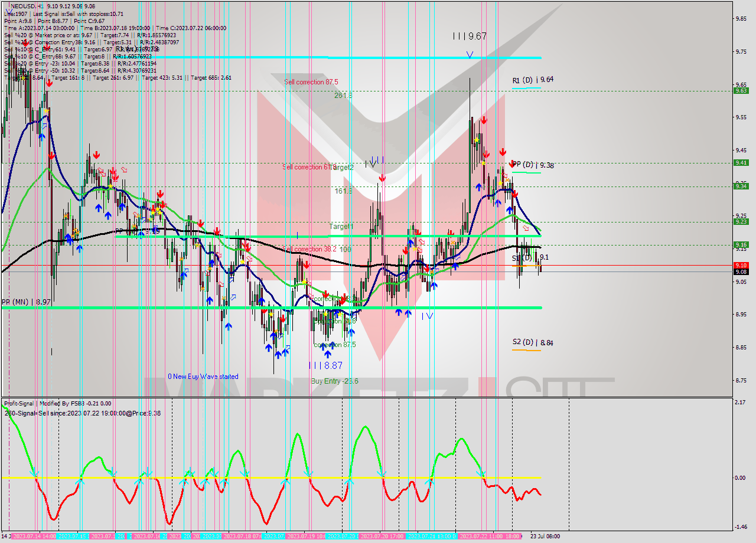
Task: Click the 'Buy Entry -23.6' label
Action: click(x=335, y=381)
